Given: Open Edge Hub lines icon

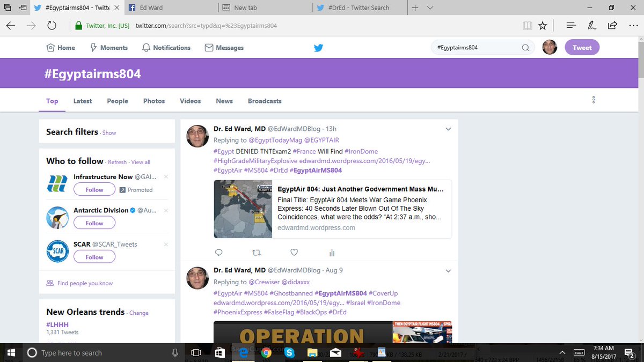Looking at the screenshot, I should click(x=571, y=25).
